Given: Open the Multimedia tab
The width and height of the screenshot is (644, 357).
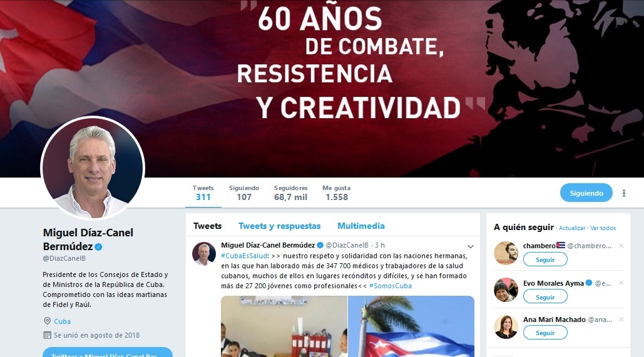Looking at the screenshot, I should pos(361,226).
